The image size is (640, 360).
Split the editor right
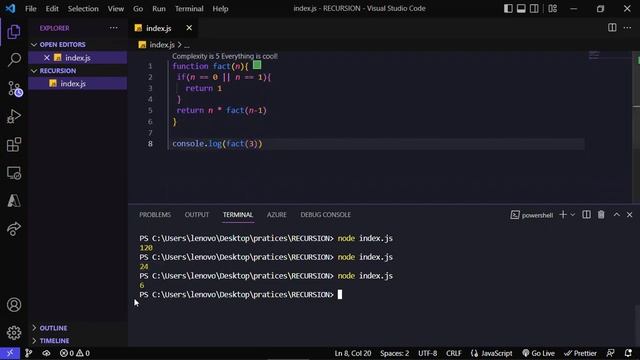click(612, 28)
